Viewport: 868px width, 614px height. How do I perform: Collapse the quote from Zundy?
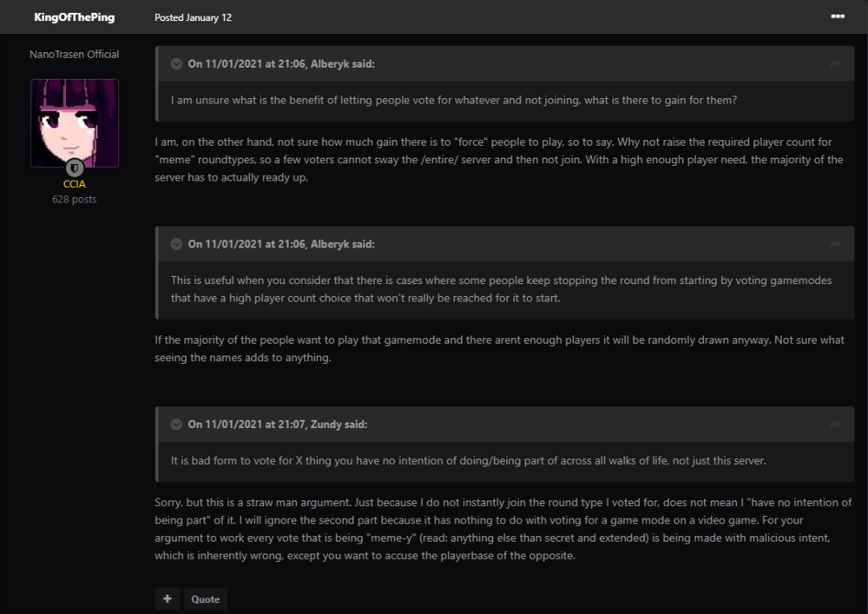click(x=176, y=425)
